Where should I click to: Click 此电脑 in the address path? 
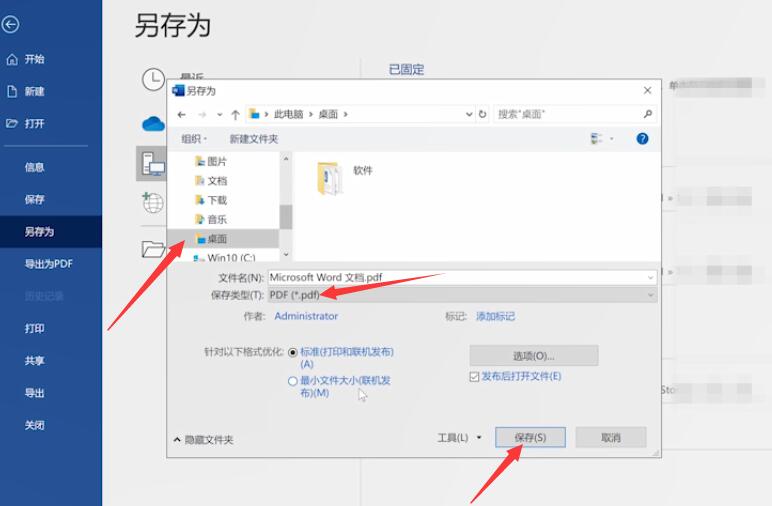tap(289, 114)
